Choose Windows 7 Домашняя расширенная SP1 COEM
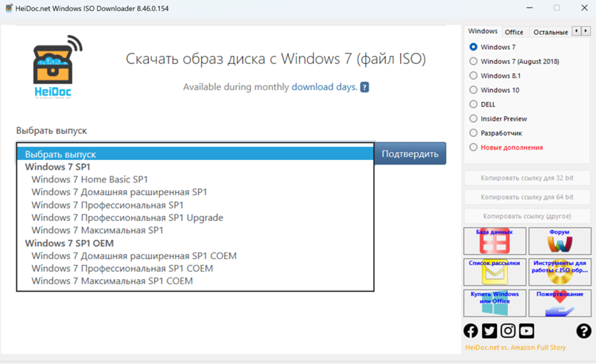The image size is (596, 364). [x=195, y=256]
